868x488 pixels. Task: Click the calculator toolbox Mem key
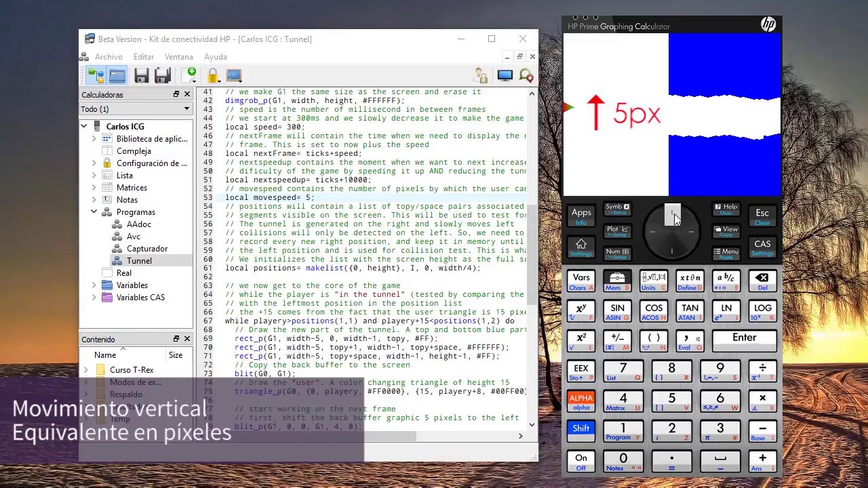617,280
